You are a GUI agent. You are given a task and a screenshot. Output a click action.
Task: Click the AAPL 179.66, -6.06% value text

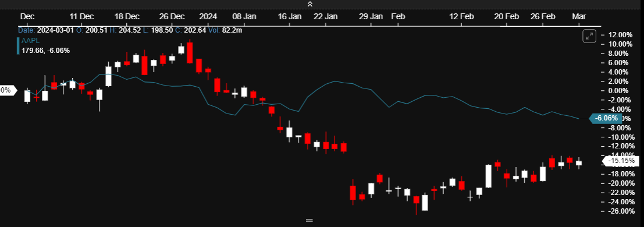click(45, 51)
